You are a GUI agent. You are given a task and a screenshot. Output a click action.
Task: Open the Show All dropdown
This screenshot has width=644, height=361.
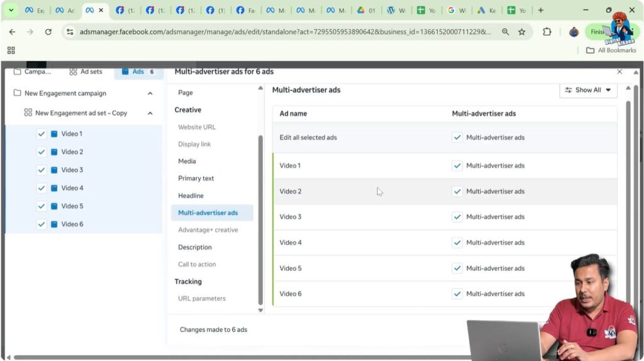click(x=588, y=90)
